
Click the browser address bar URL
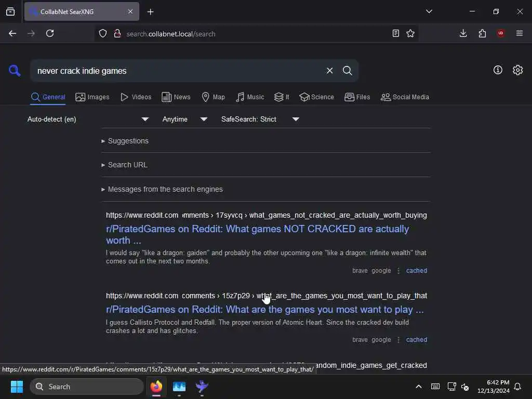click(x=170, y=34)
